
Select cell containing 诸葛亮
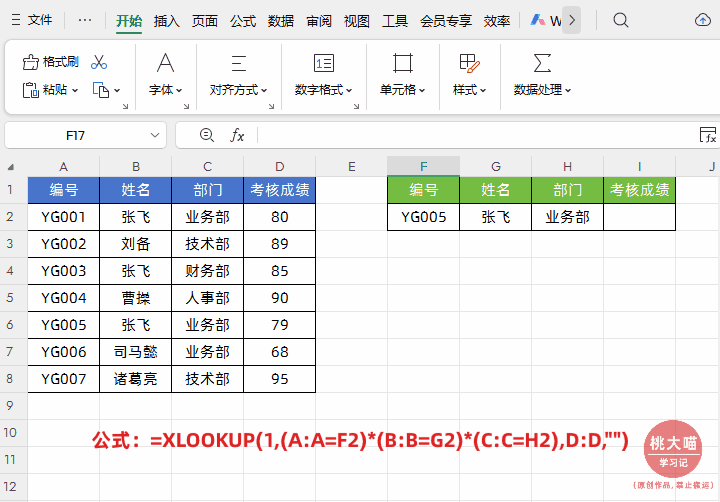coord(135,379)
